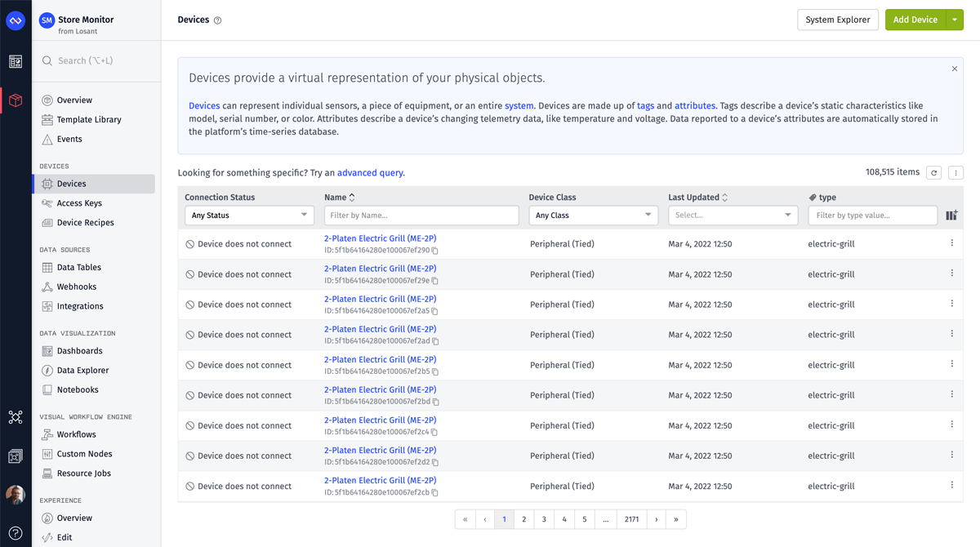The height and width of the screenshot is (547, 980).
Task: Open the help icon next to Devices title
Action: 217,20
